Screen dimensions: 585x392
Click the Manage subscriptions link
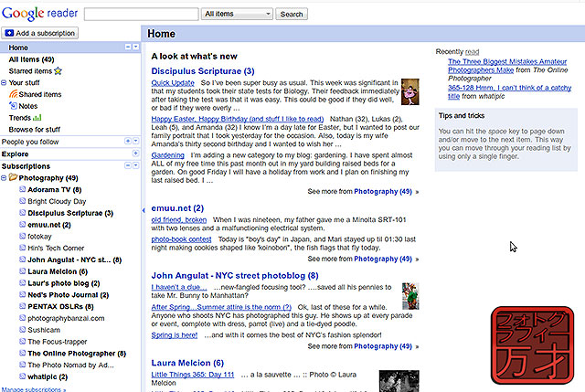pos(33,389)
